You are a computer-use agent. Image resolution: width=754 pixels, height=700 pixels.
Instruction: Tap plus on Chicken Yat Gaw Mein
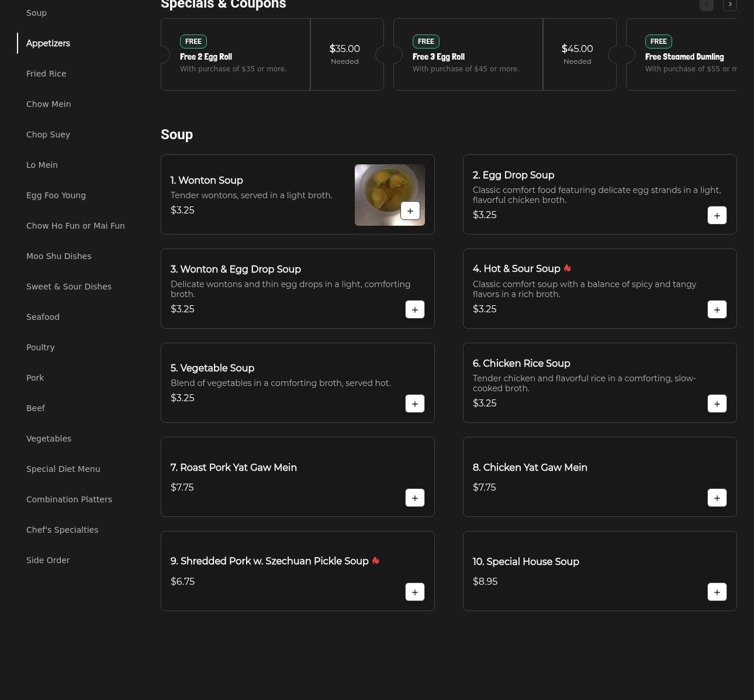pos(717,498)
